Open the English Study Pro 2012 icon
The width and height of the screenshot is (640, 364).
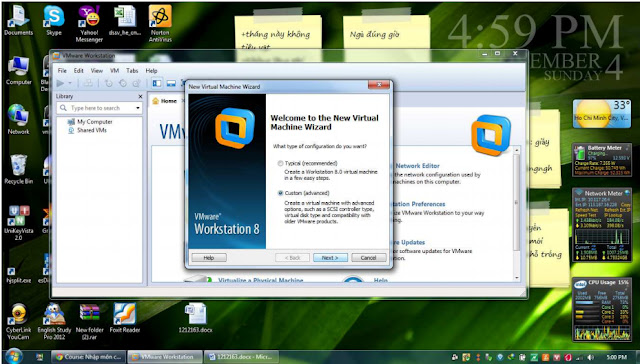(54, 322)
